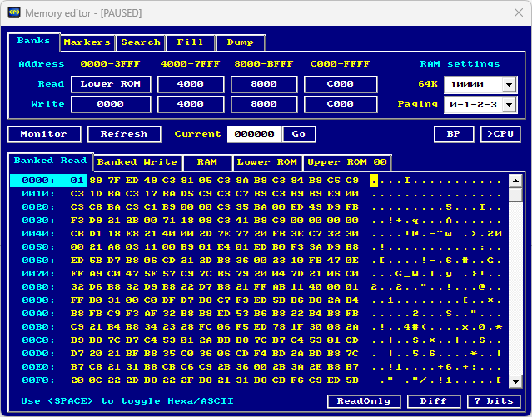
Task: Click Write bank 8000 button
Action: click(264, 104)
